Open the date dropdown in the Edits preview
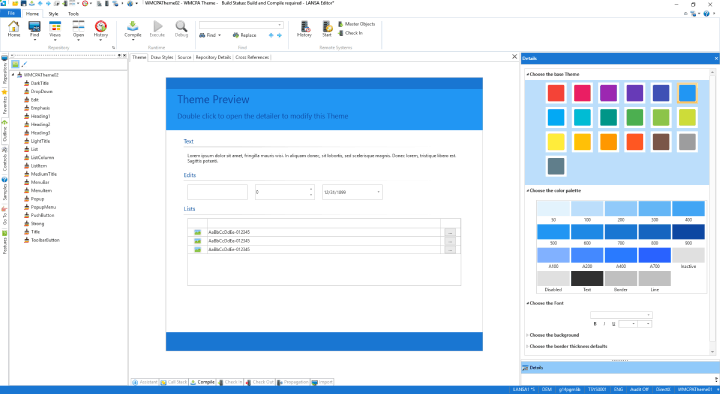 (x=378, y=192)
